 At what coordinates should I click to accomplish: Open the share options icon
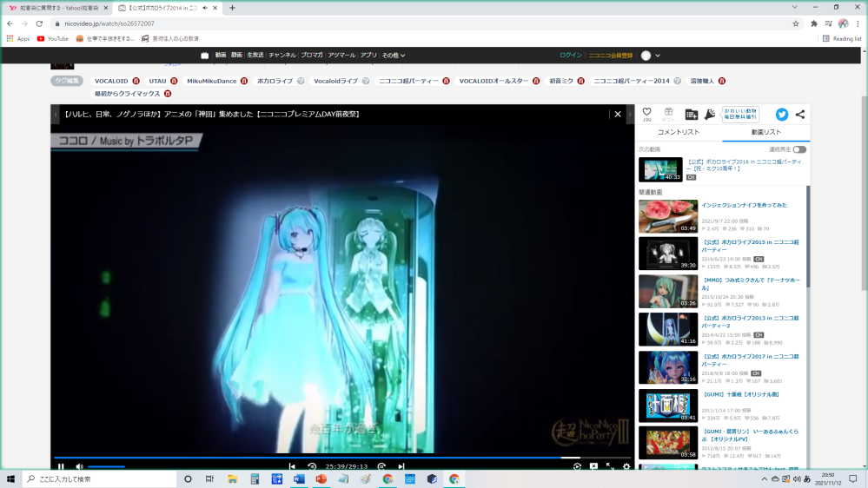click(800, 115)
